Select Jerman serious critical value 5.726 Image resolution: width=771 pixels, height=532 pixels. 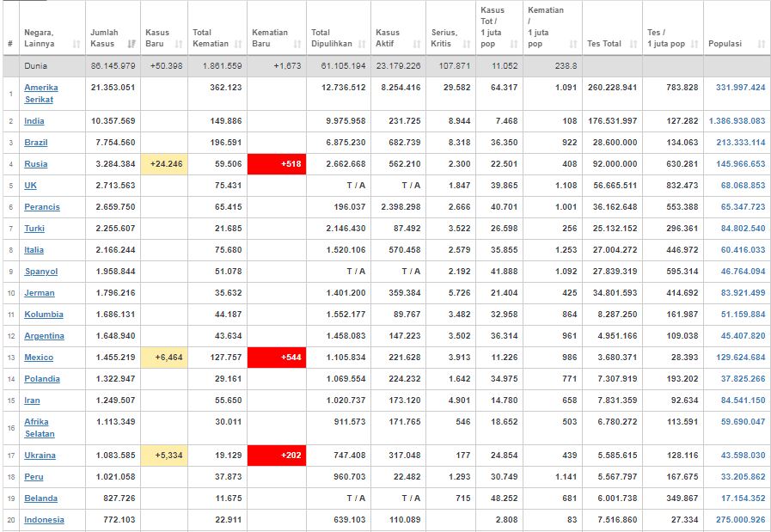point(459,293)
